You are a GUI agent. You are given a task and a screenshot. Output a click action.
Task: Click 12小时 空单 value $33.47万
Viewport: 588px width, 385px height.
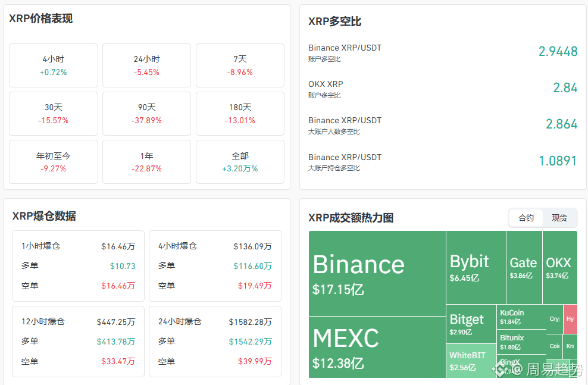pos(118,361)
